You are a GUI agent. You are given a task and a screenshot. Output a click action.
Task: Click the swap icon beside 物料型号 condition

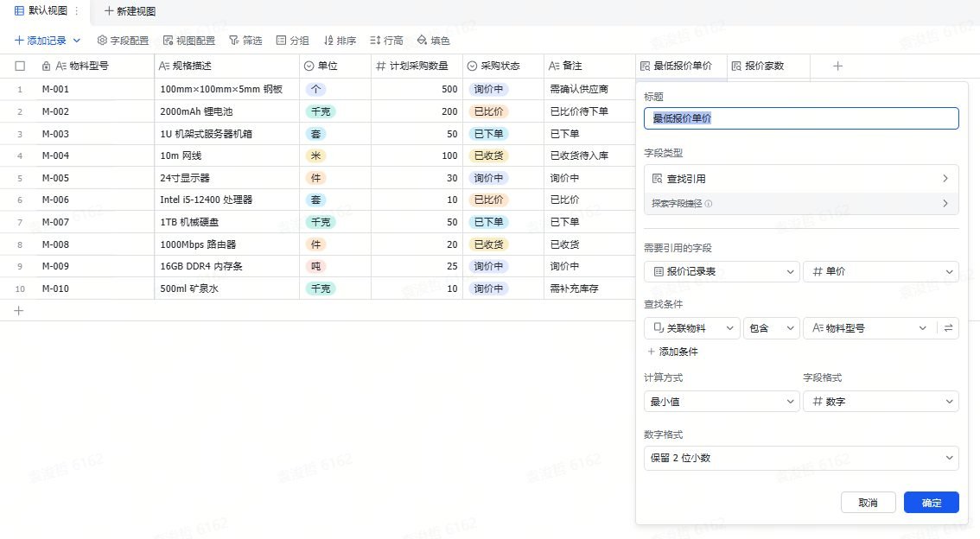(x=948, y=328)
